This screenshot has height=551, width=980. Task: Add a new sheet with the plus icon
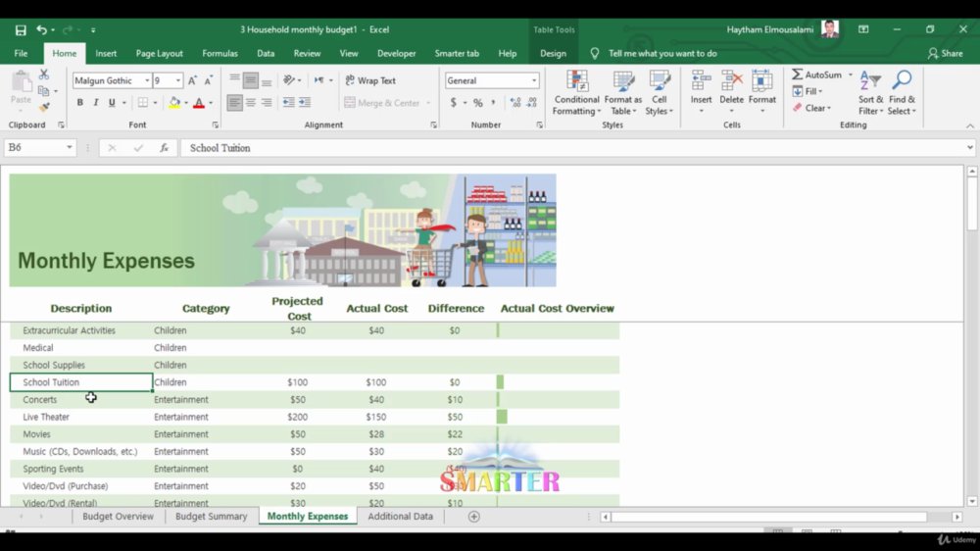coord(473,517)
